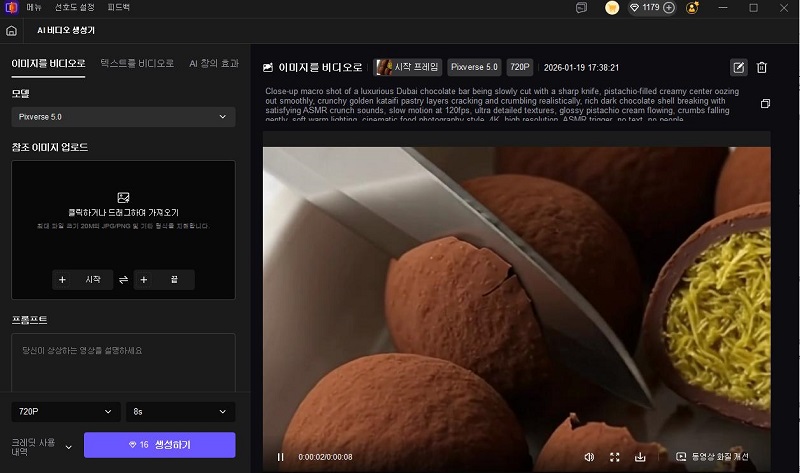
Task: Click the edit icon beside the timestamp
Action: [739, 68]
